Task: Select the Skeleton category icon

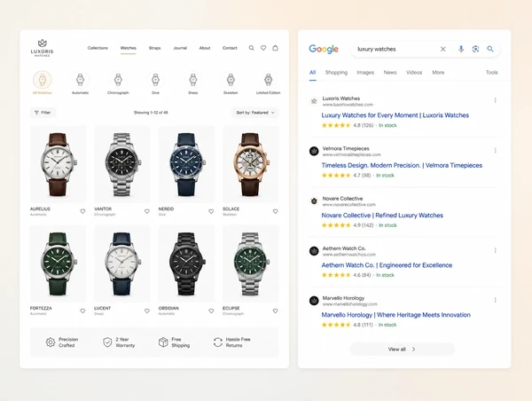Action: click(x=231, y=80)
